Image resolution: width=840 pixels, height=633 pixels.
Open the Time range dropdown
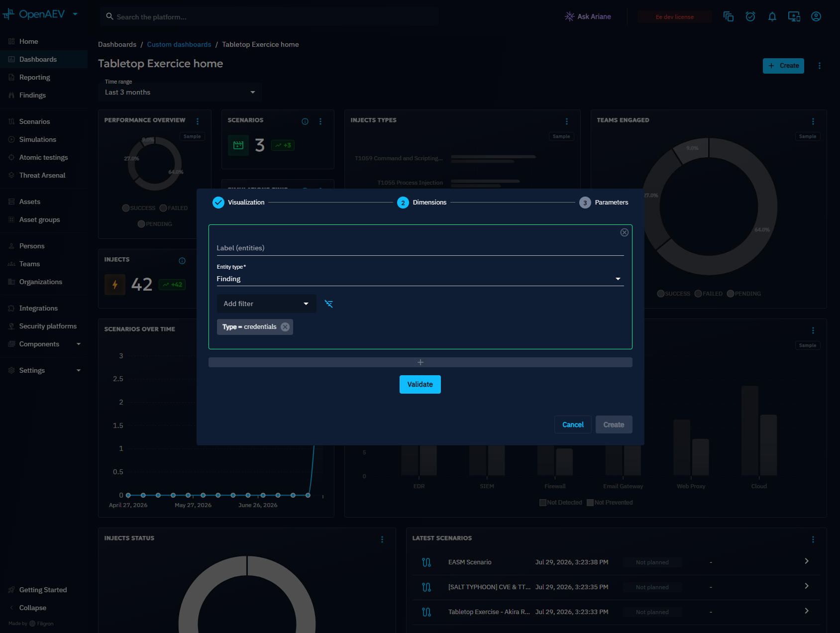click(x=180, y=92)
